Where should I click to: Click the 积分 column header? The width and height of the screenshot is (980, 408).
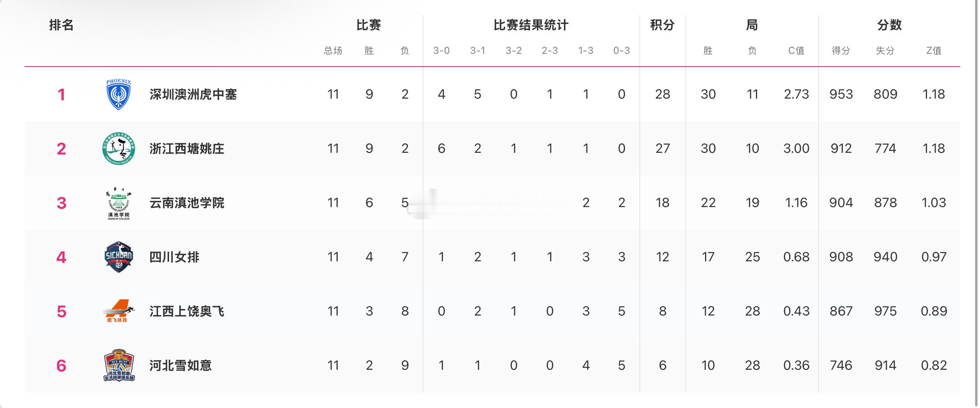[662, 25]
